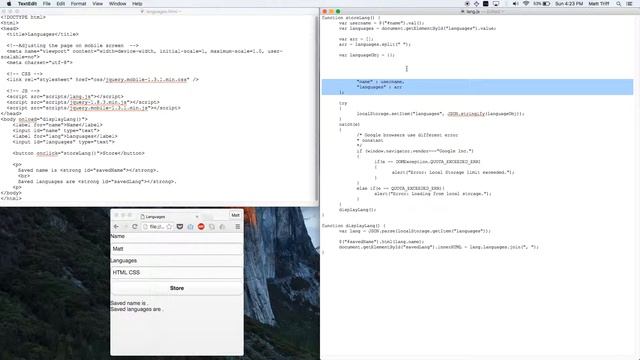The image size is (640, 360).
Task: Click the 'Saved languages are' text in browser
Action: tap(137, 309)
